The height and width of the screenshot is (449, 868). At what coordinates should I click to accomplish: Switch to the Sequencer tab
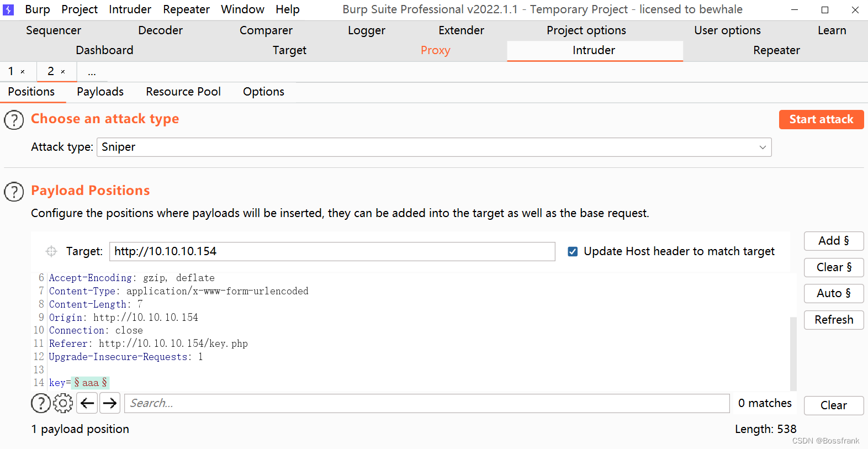54,30
